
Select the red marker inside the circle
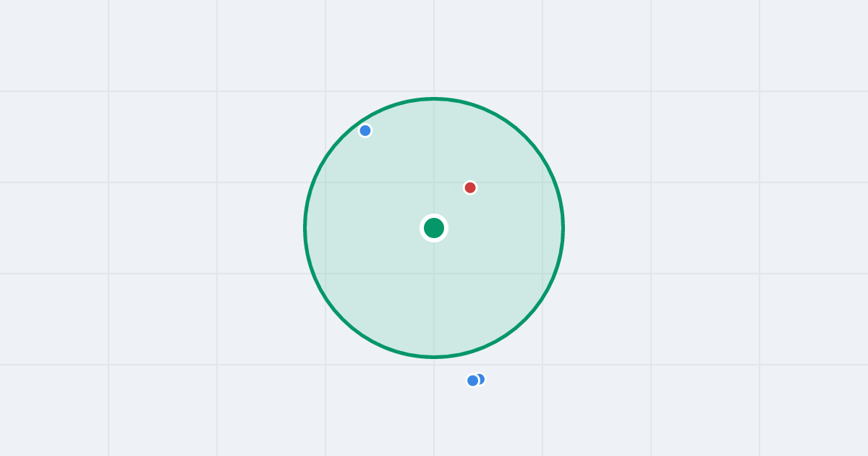470,187
